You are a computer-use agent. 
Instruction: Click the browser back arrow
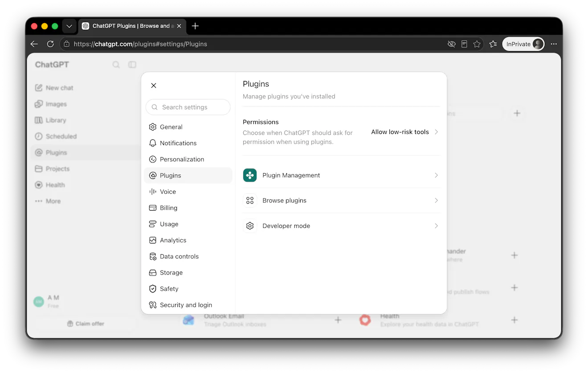point(34,44)
